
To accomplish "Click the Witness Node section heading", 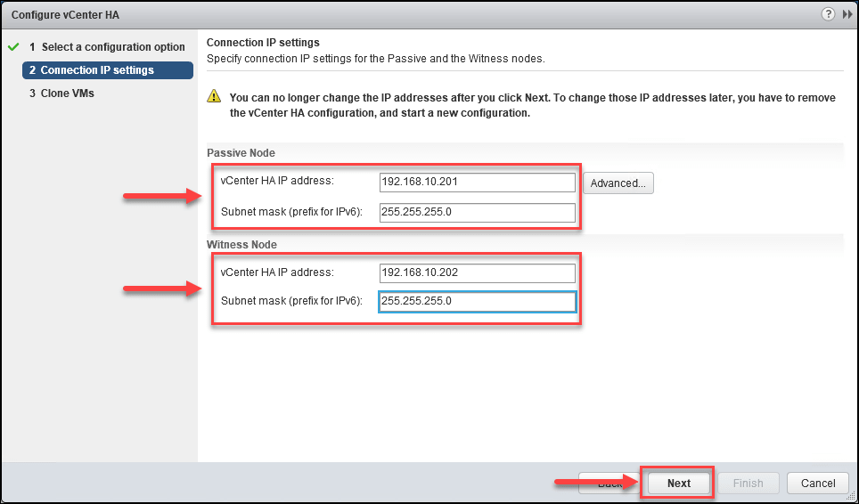I will (x=241, y=245).
